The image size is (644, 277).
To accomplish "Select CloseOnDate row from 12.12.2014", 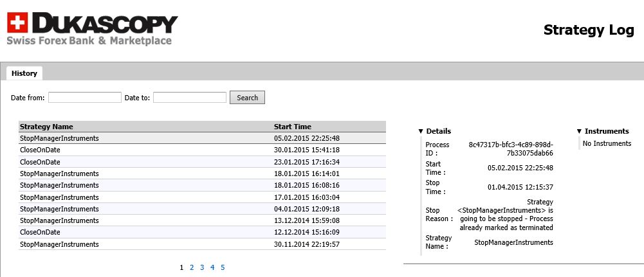I will pyautogui.click(x=40, y=232).
